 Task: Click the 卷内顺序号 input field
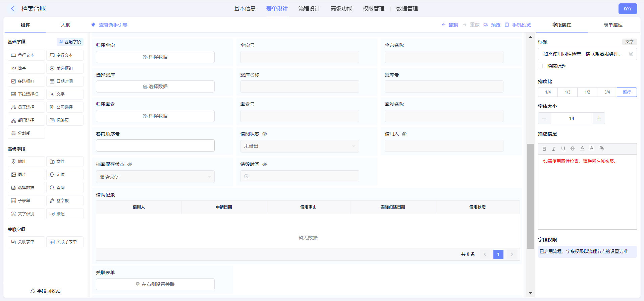(155, 145)
